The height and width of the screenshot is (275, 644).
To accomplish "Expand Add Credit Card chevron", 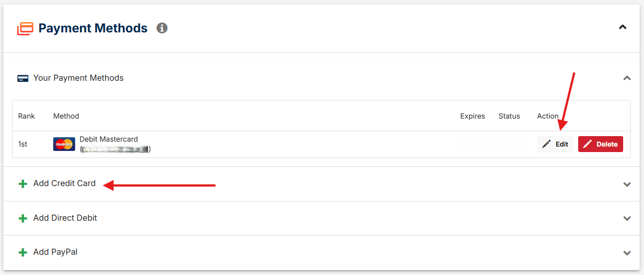I will click(627, 184).
